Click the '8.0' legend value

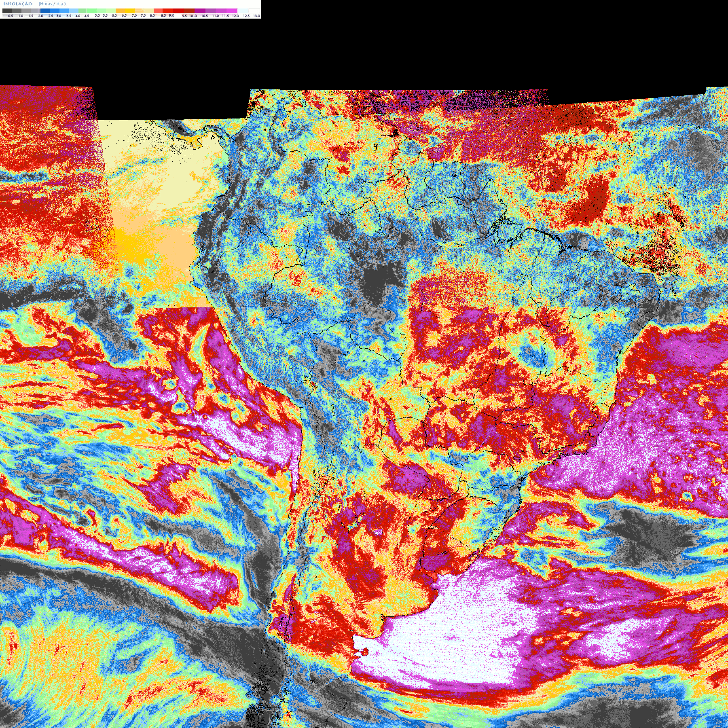click(152, 15)
